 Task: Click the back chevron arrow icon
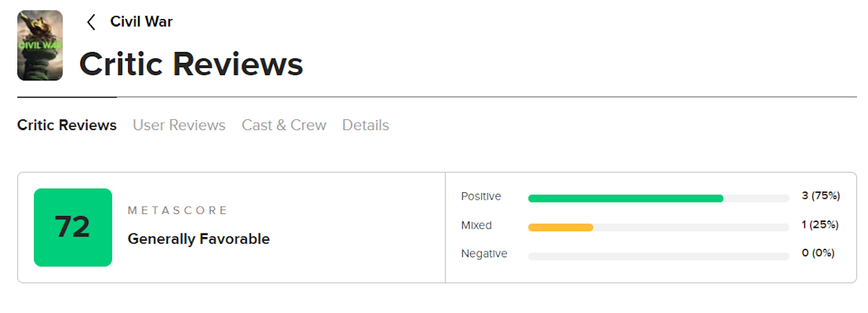point(91,22)
